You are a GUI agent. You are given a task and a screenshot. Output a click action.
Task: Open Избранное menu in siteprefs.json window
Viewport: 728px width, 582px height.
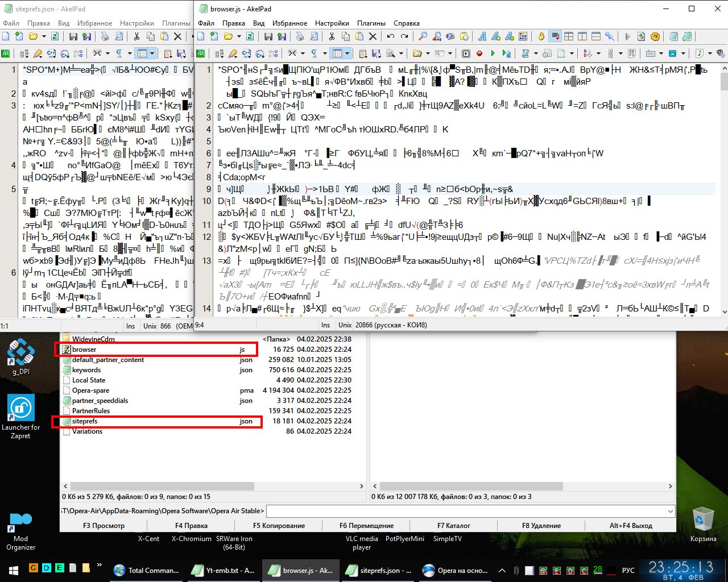click(94, 23)
